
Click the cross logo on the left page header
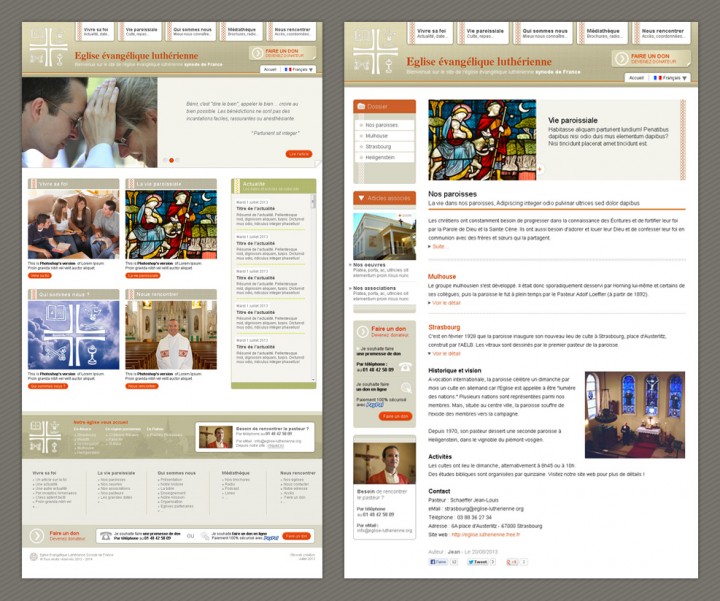click(x=47, y=48)
